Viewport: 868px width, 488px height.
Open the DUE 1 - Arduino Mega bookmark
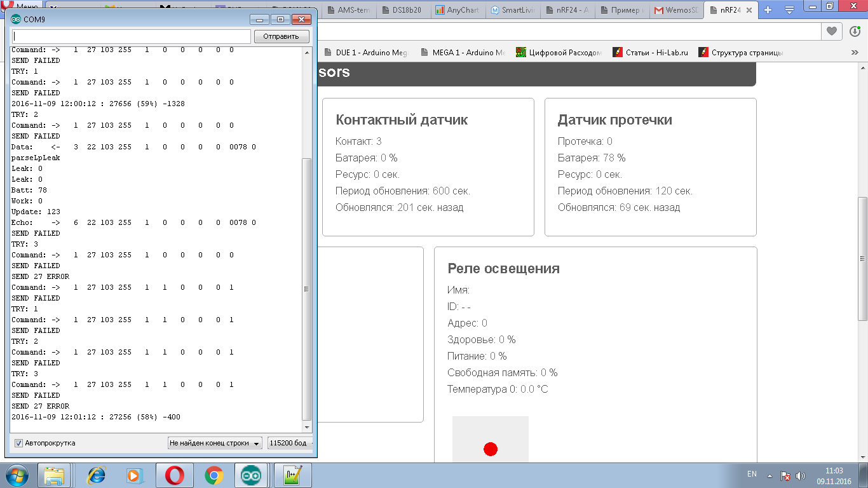pyautogui.click(x=365, y=52)
